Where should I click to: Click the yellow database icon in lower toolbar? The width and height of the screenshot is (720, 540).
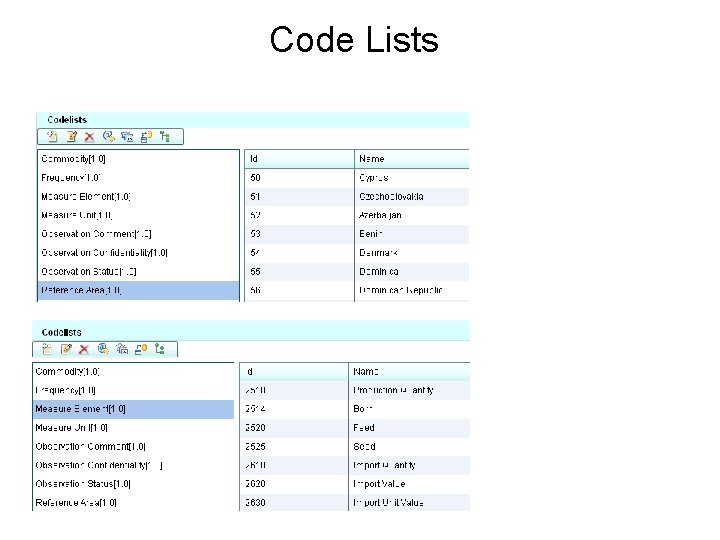(x=141, y=349)
